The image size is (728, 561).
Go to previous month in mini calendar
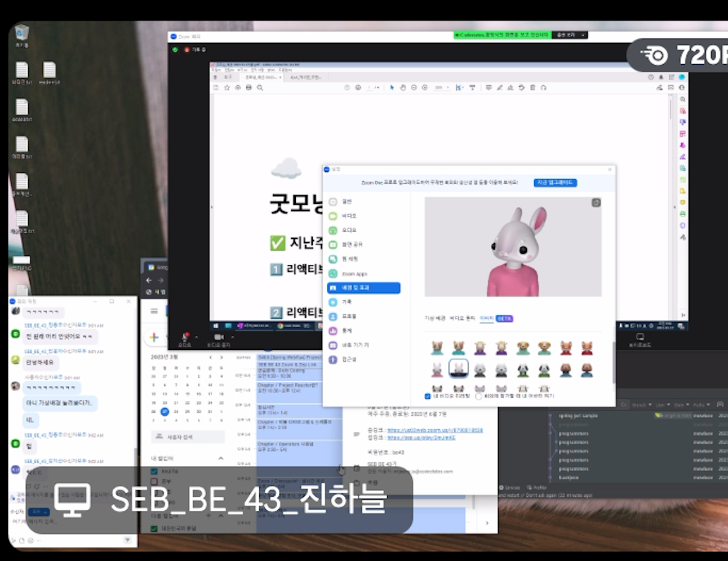point(211,357)
